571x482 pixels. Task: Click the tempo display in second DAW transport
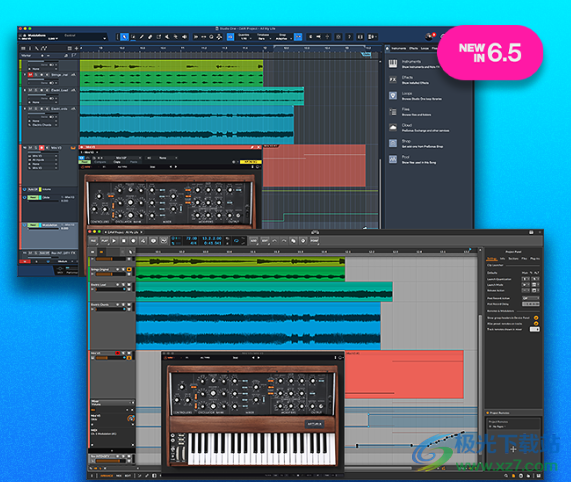[x=192, y=238]
